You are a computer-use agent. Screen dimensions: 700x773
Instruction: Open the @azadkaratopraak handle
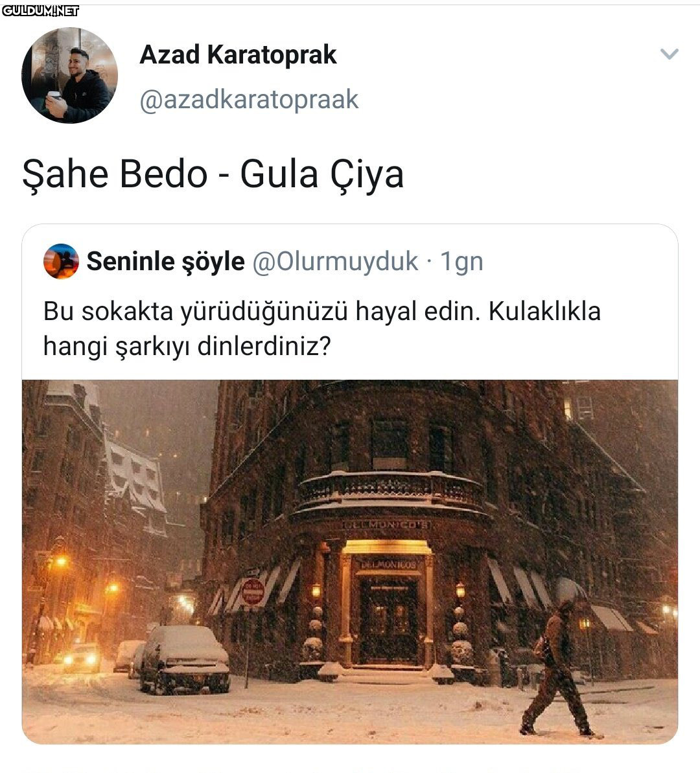pyautogui.click(x=249, y=100)
